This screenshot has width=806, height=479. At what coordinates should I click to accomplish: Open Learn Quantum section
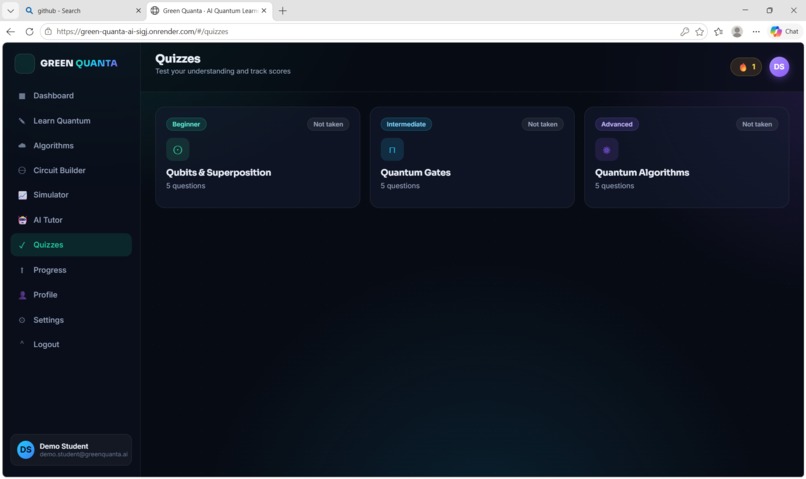(71, 121)
